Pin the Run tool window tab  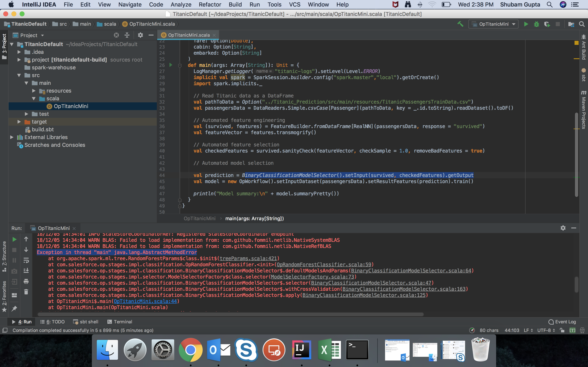tap(14, 308)
